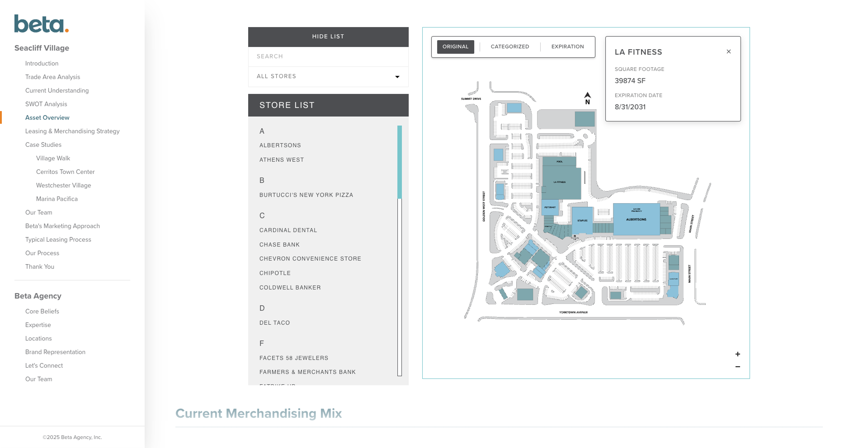Open the Thank You page
Screen dimensions: 868x448
(x=40, y=267)
